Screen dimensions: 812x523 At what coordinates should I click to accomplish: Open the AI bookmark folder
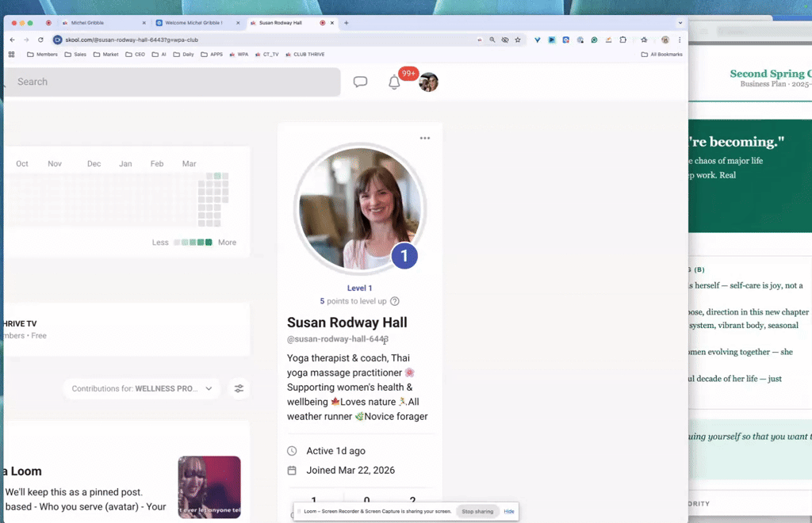[x=159, y=55]
